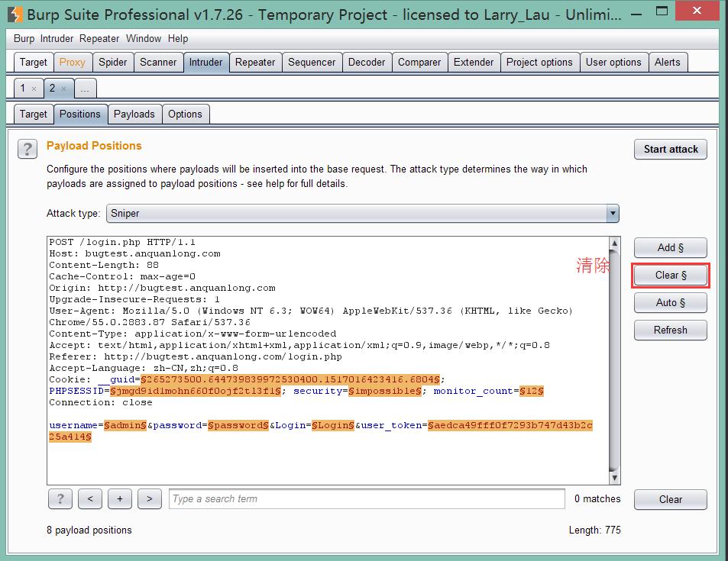Switch to the Scanner tab

tap(158, 62)
